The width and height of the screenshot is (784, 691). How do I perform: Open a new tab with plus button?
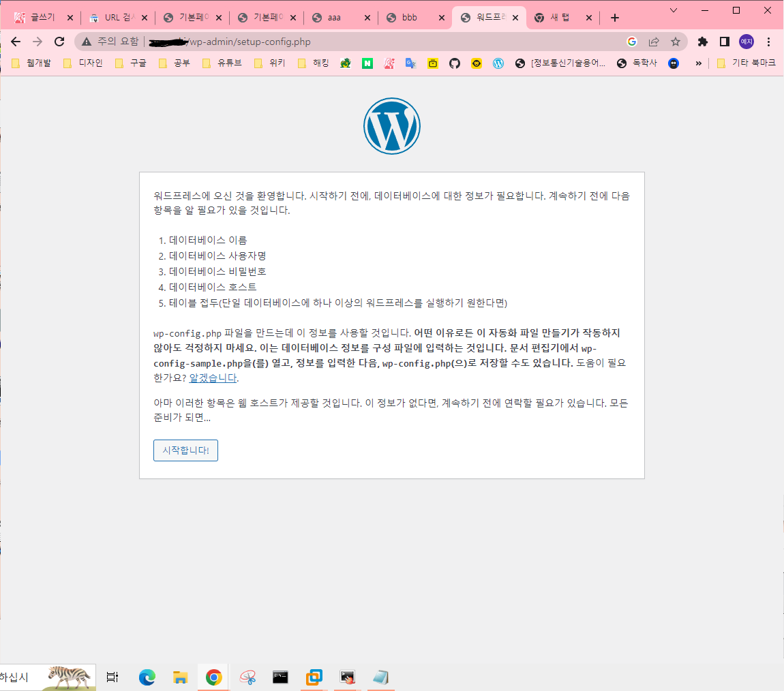614,18
